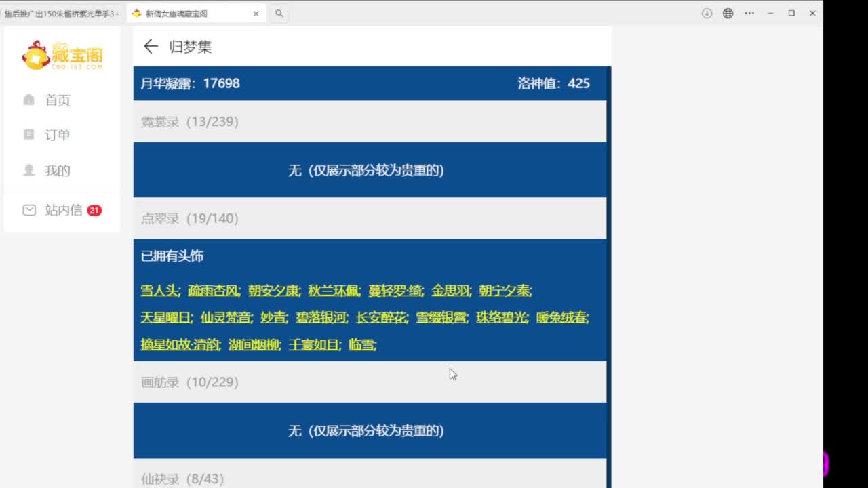
Task: Click the 霓裳录 (13/239) section header
Action: pos(370,121)
